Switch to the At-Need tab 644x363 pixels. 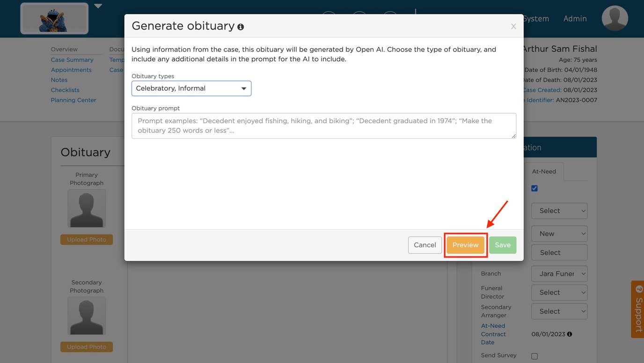[x=544, y=171]
